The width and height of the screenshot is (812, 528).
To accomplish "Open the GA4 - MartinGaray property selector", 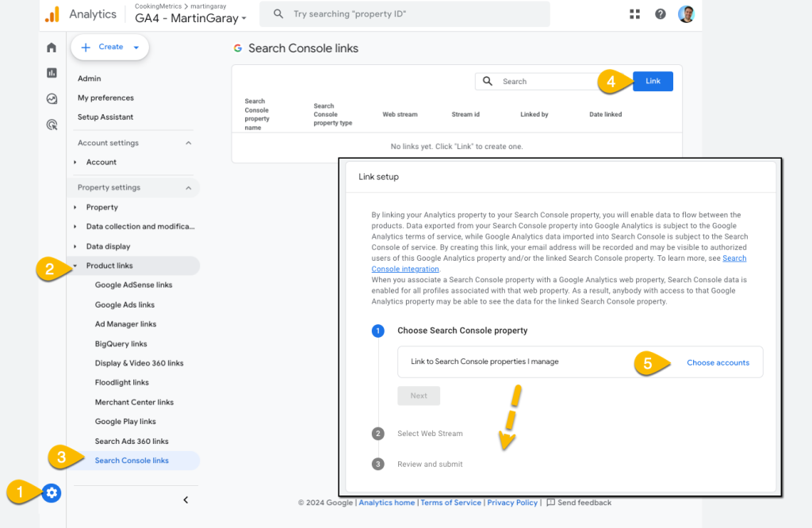I will coord(190,18).
